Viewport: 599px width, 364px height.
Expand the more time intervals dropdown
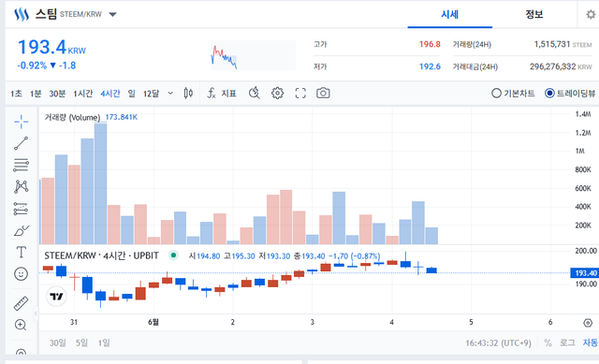[x=170, y=94]
